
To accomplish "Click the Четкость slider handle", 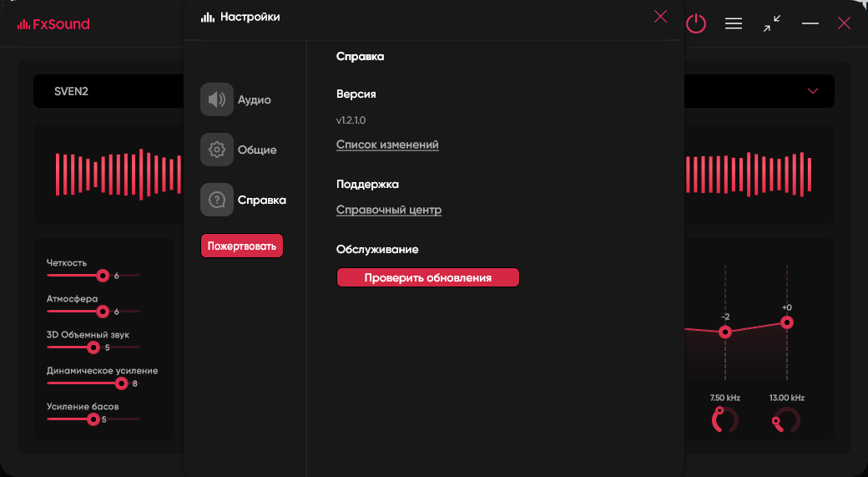I will (x=103, y=275).
